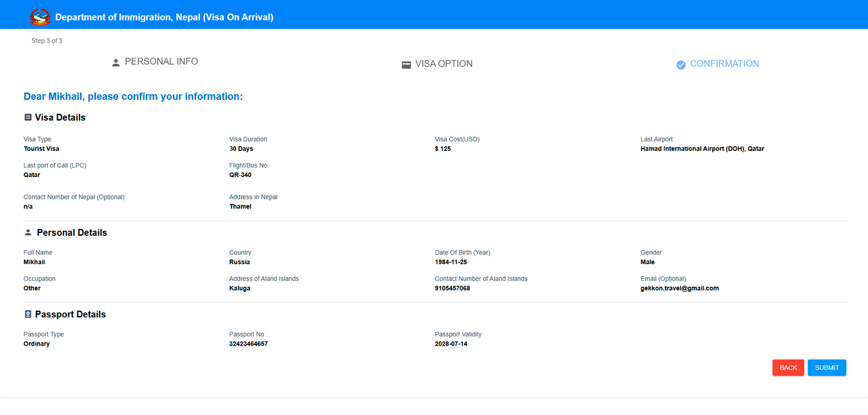Screen dimensions: 868x415
Task: Click the email gekkon.travel@gmail.com
Action: click(679, 288)
